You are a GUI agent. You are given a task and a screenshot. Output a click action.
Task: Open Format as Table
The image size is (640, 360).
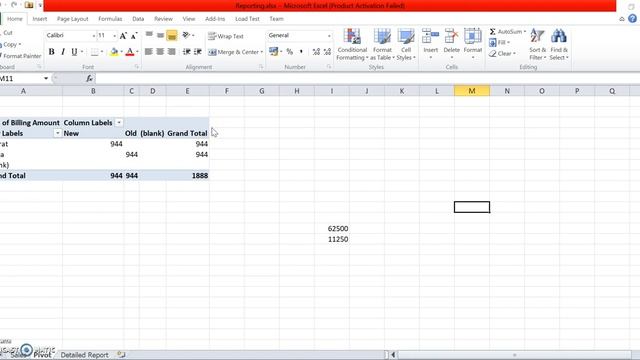pos(382,45)
